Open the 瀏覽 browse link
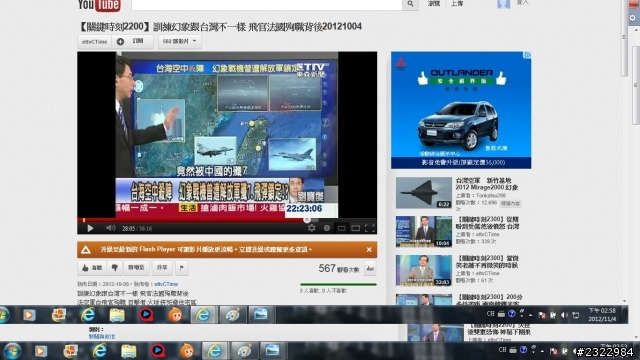 (433, 4)
